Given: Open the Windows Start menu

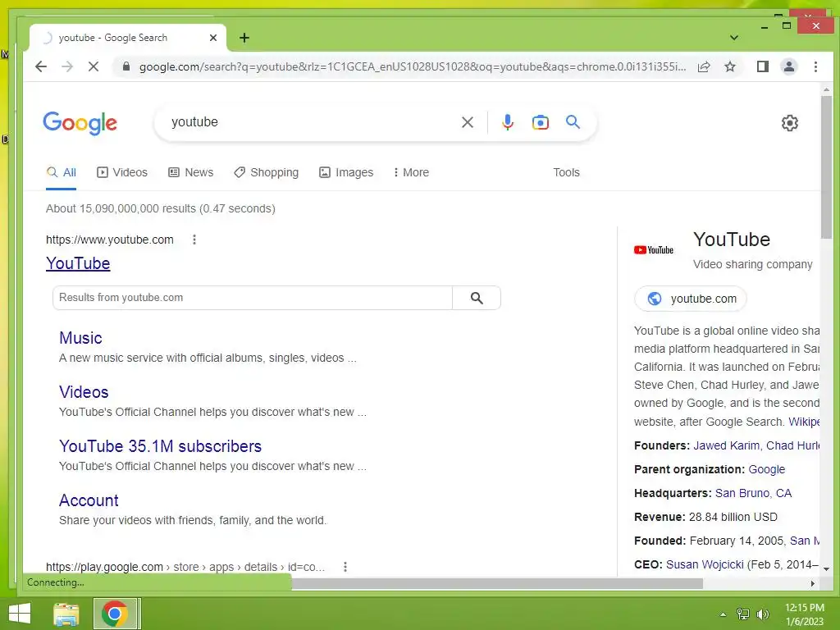Looking at the screenshot, I should [x=20, y=614].
